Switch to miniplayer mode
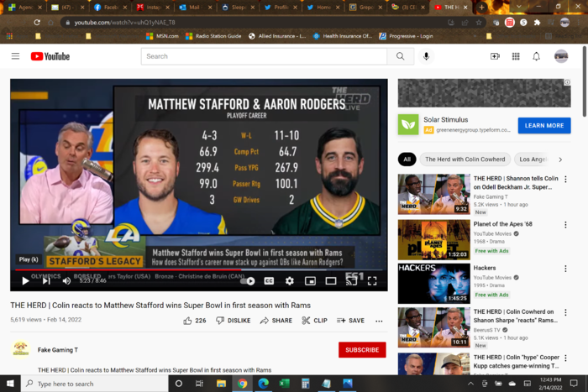 pos(310,280)
